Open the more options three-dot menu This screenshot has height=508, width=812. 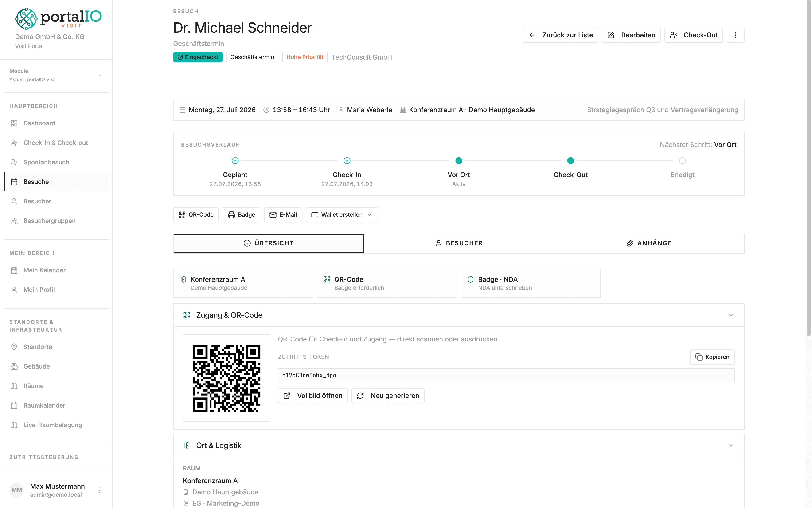coord(735,35)
